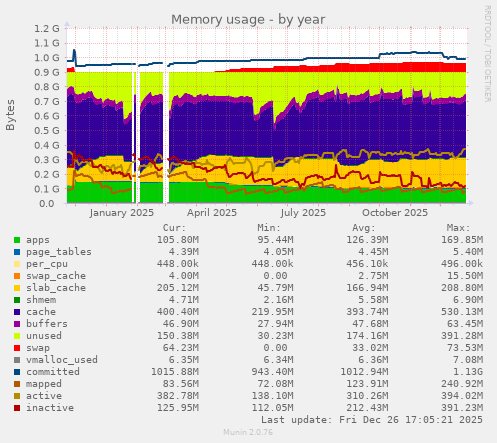Click the "cache" legend label
This screenshot has width=497, height=443.
coord(41,312)
